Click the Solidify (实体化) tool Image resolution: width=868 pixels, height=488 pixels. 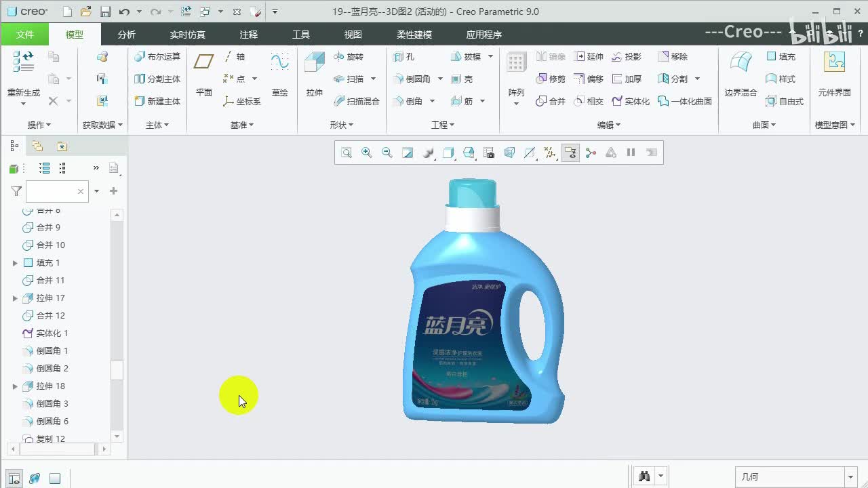(631, 102)
